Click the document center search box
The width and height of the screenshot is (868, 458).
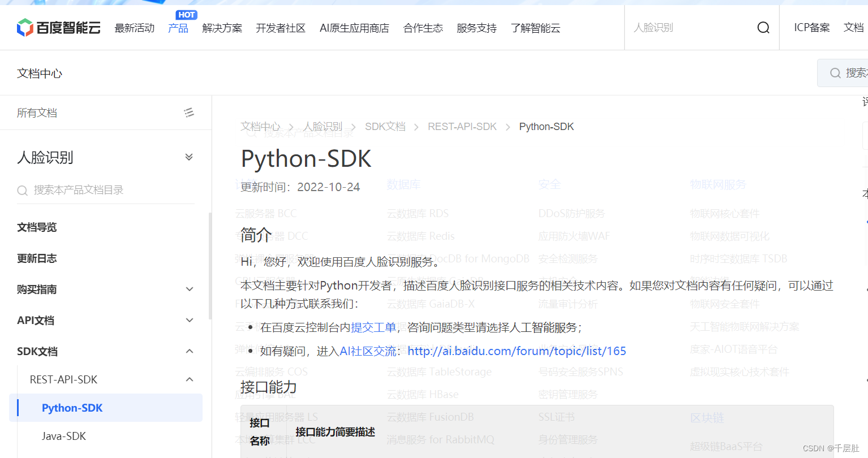click(x=843, y=73)
